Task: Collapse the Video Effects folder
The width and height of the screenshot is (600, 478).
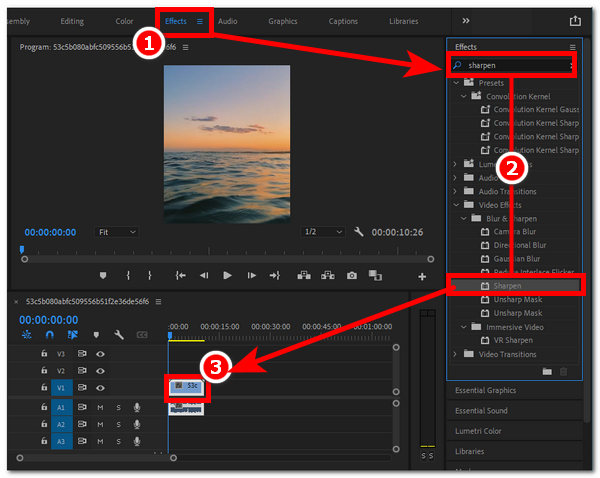Action: tap(457, 204)
